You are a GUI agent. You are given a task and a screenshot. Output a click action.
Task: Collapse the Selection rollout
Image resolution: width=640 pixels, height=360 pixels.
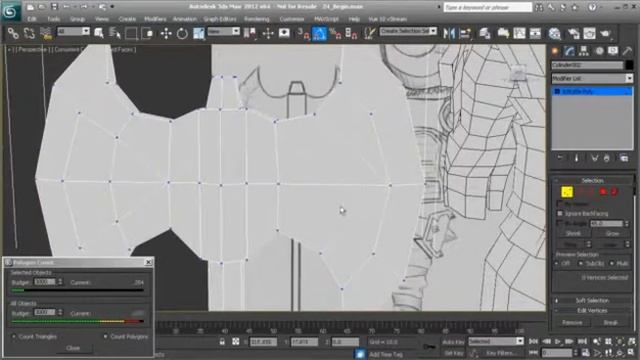click(x=592, y=180)
